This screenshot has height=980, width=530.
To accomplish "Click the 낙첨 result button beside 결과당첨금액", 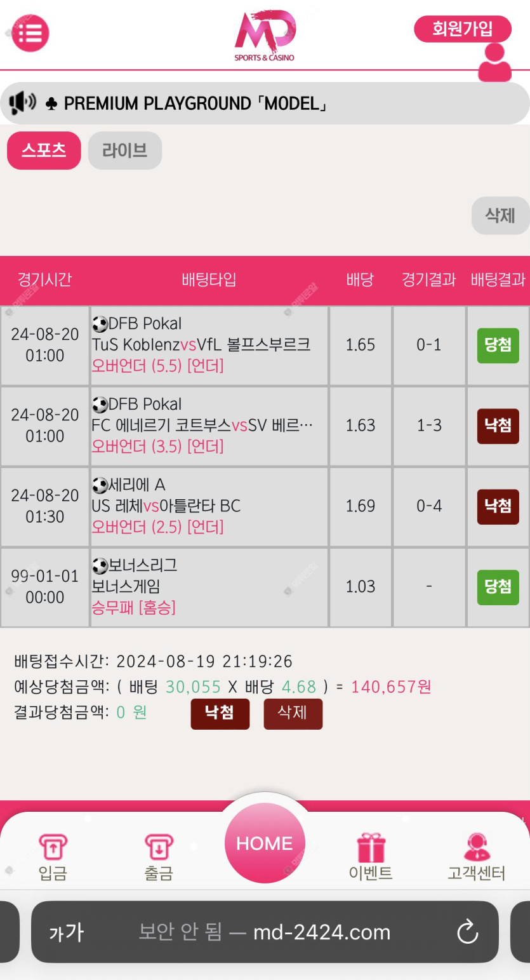I will coord(220,714).
